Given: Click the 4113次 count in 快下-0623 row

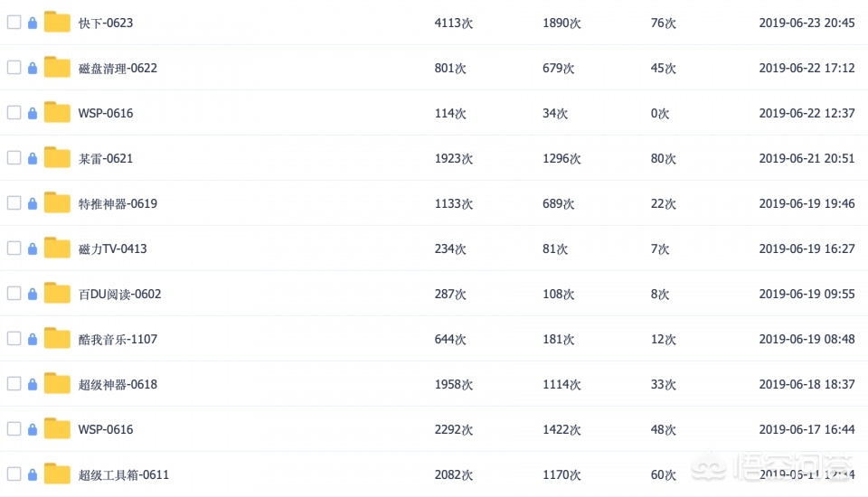Looking at the screenshot, I should [453, 23].
